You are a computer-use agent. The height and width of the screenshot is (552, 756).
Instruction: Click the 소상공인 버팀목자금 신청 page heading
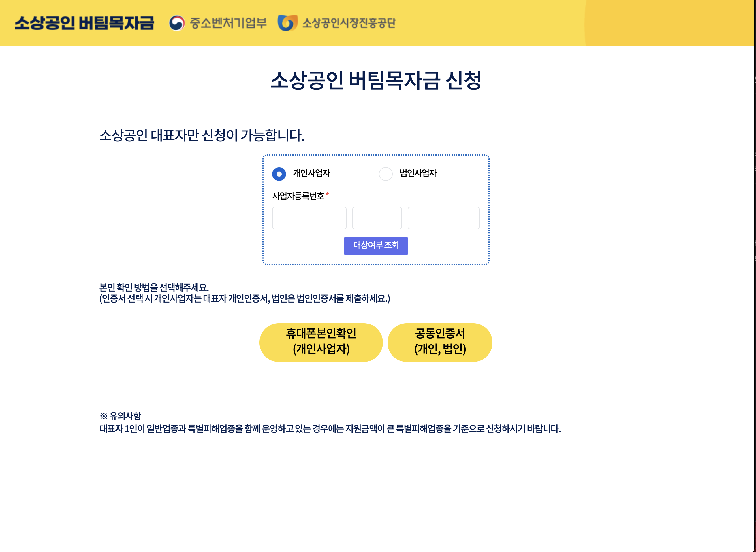(376, 81)
